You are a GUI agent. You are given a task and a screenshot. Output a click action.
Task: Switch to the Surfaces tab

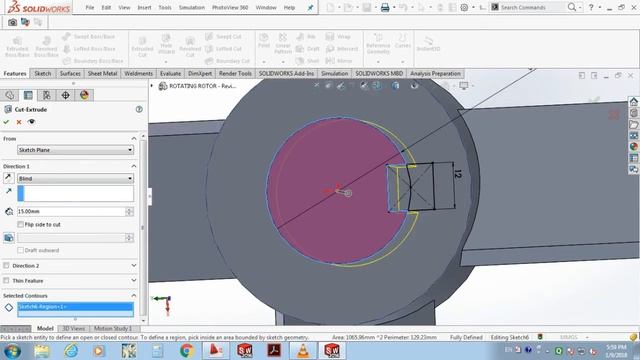point(70,73)
